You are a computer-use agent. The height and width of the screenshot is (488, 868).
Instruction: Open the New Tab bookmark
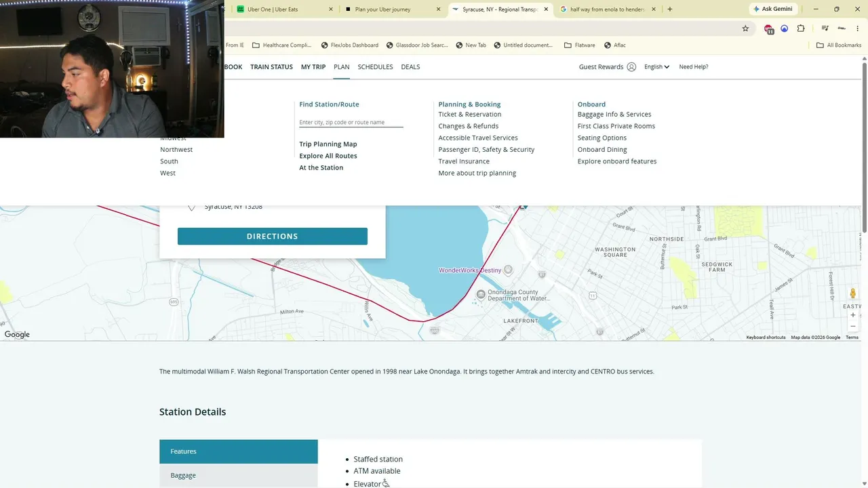tap(471, 45)
